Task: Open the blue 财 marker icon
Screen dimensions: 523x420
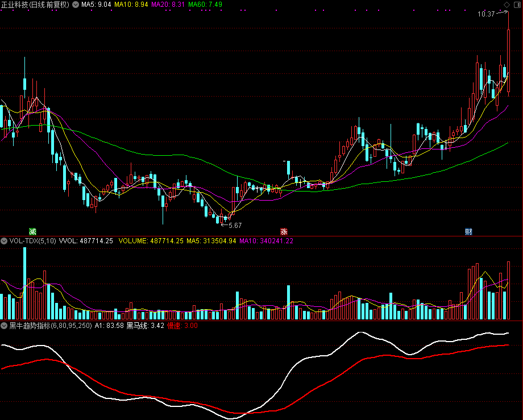Action: pos(468,231)
